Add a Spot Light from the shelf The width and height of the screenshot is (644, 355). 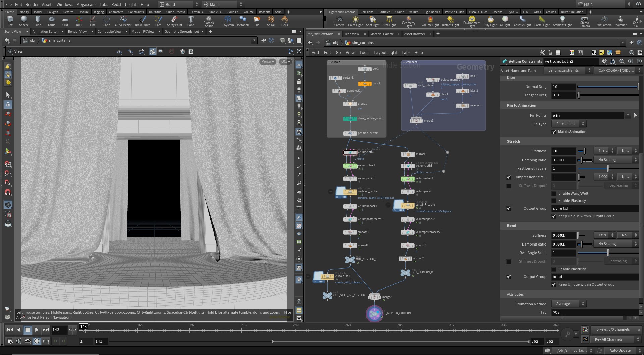[372, 21]
